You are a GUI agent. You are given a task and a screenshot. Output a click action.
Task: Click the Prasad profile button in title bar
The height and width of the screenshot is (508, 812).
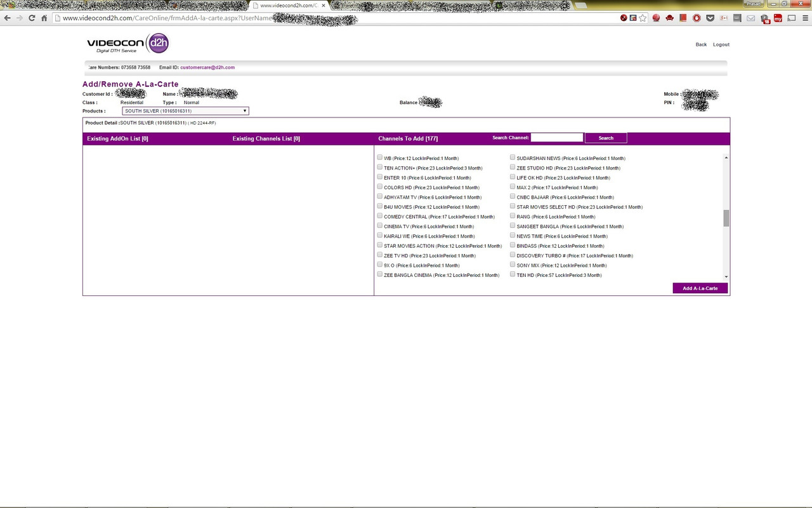point(752,4)
